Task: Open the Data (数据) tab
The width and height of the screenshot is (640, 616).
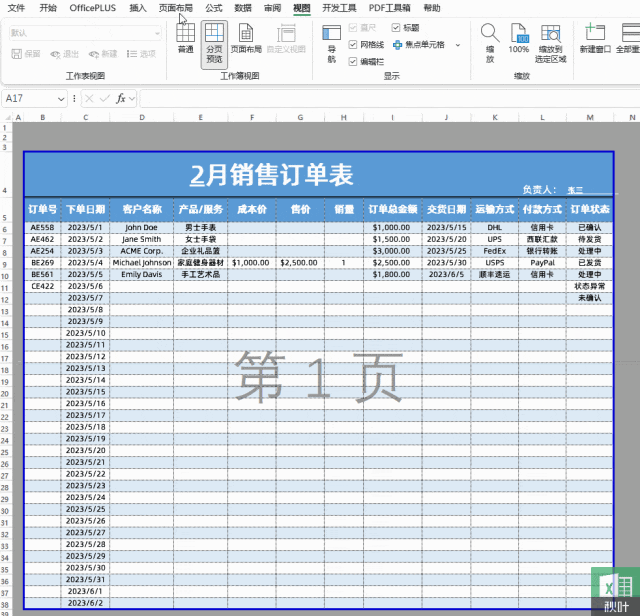Action: click(243, 8)
